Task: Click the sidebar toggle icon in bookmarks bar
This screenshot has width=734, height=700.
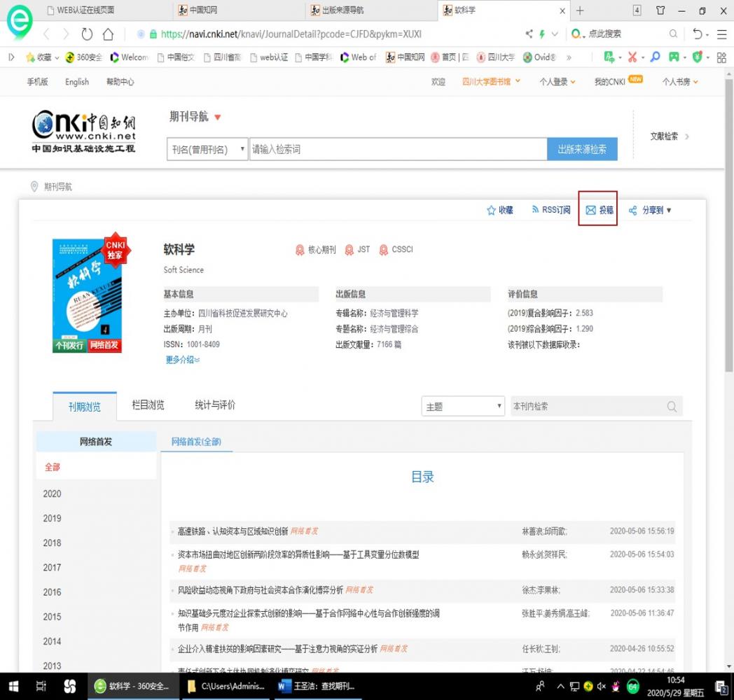Action: click(x=12, y=57)
